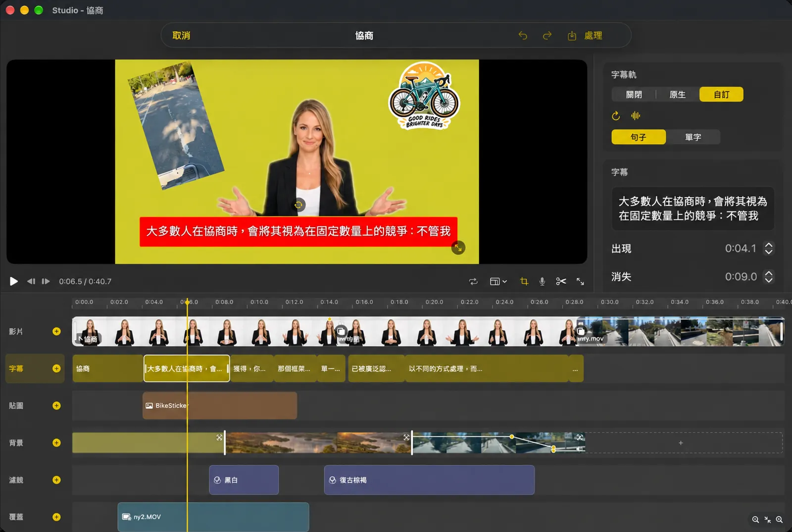Step forward one frame
This screenshot has height=532, width=792.
(46, 281)
